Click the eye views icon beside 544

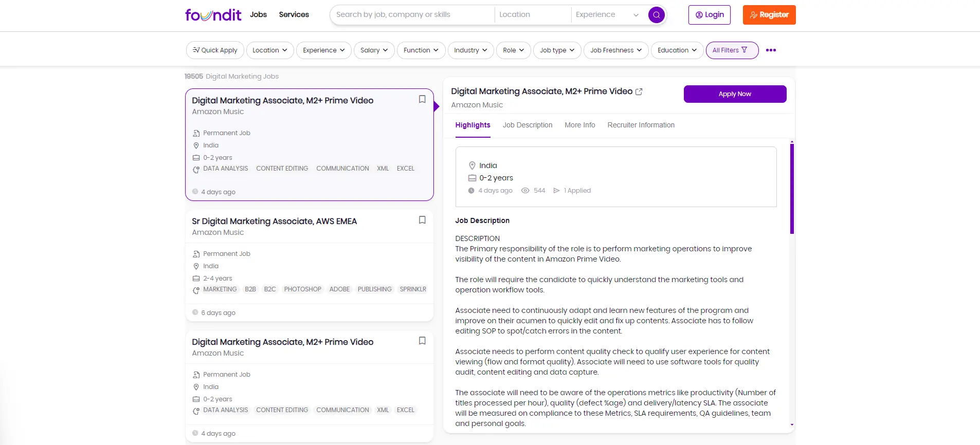pyautogui.click(x=525, y=191)
